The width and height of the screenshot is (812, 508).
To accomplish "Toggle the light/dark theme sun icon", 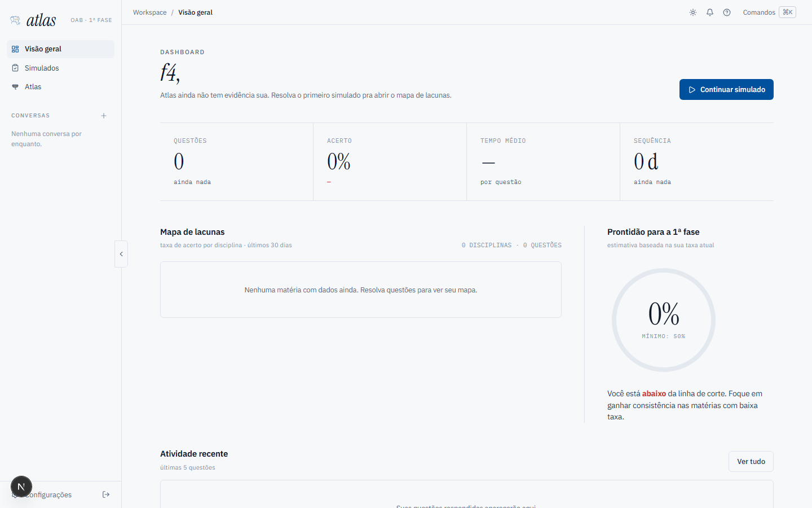I will coord(693,12).
